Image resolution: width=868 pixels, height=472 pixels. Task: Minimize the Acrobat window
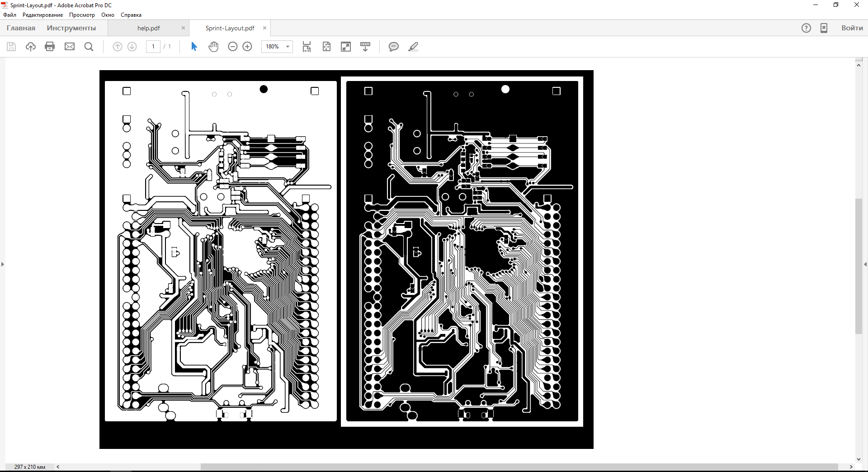pos(816,5)
